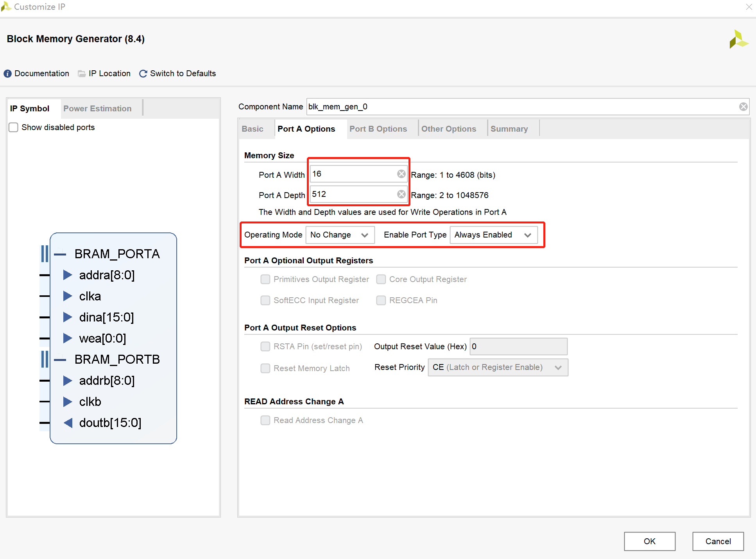Click the Switch to Defaults refresh icon

click(x=143, y=73)
